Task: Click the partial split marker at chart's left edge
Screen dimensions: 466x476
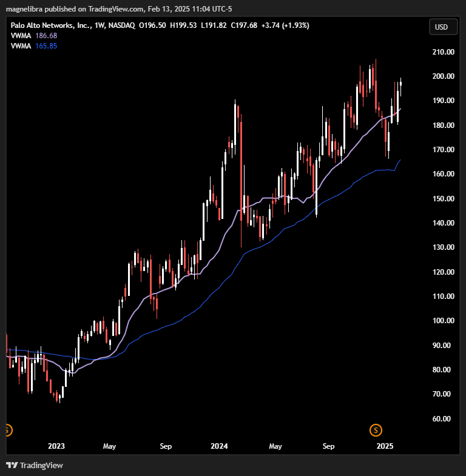Action: tap(9, 430)
